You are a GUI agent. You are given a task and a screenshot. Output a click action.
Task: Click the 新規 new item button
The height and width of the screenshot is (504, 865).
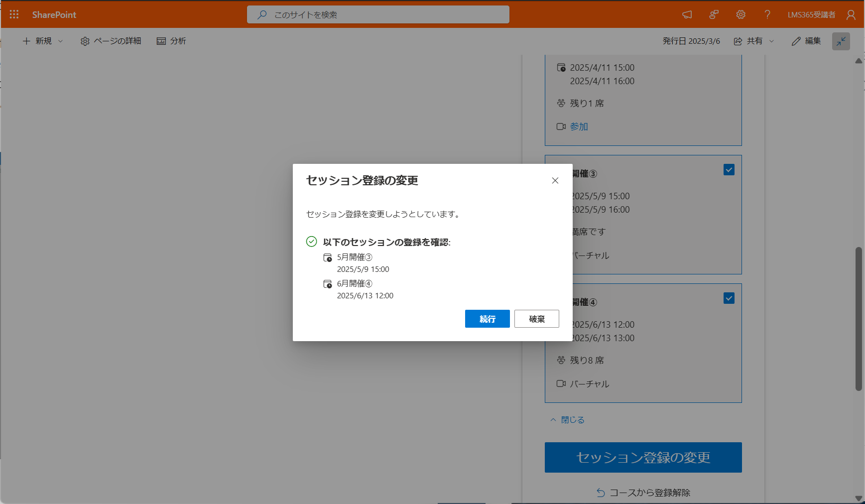tap(37, 41)
